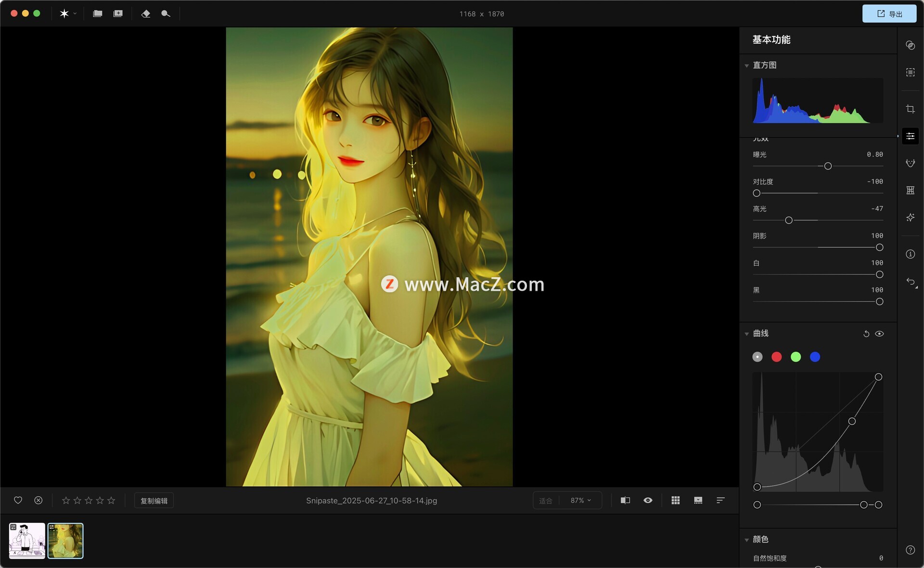
Task: Select the RGB white curve channel
Action: tap(757, 357)
